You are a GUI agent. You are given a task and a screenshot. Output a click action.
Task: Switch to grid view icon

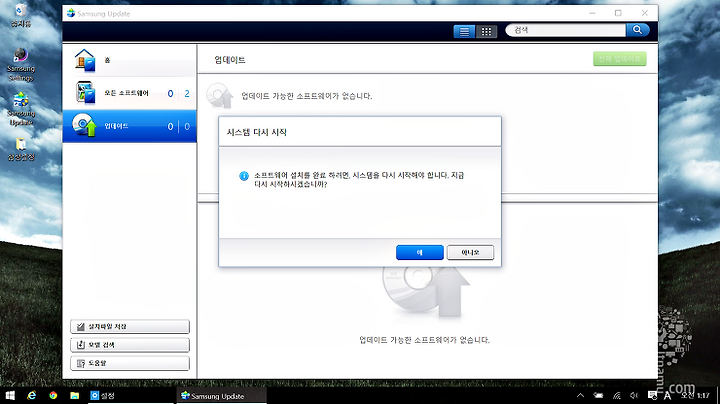pyautogui.click(x=486, y=31)
